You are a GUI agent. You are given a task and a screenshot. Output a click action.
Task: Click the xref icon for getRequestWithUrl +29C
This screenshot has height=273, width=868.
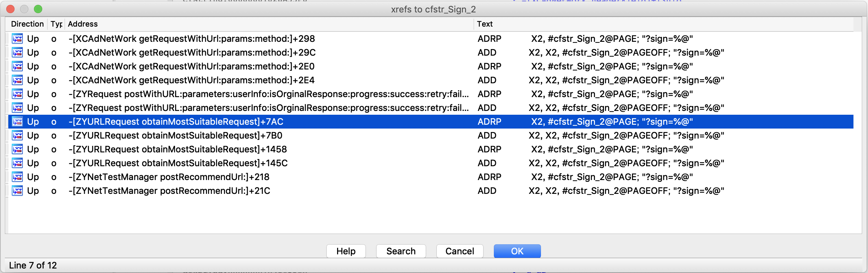click(x=17, y=53)
